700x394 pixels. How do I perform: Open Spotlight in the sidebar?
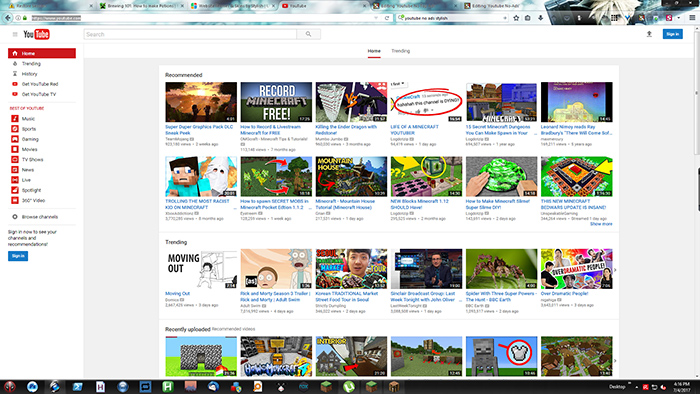point(31,191)
